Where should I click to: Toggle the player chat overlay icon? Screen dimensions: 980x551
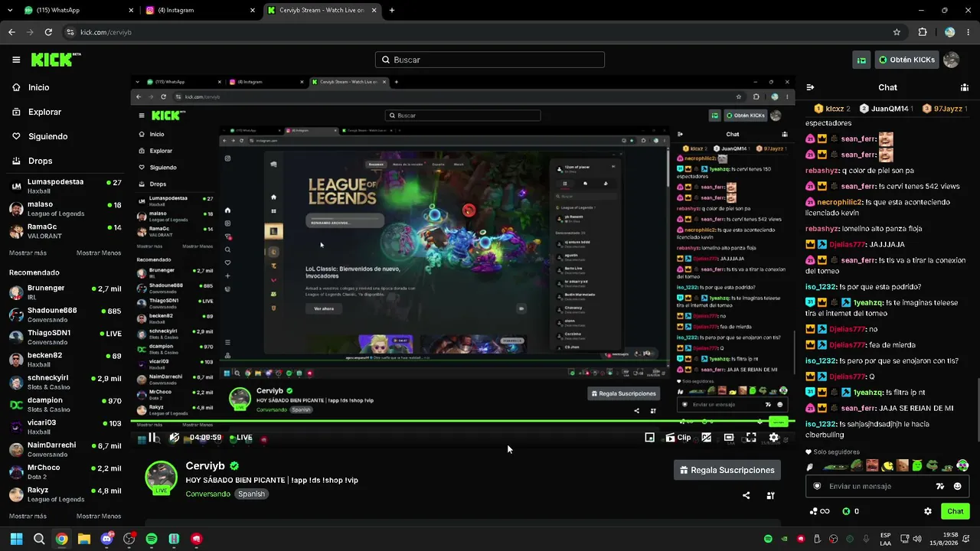click(707, 438)
